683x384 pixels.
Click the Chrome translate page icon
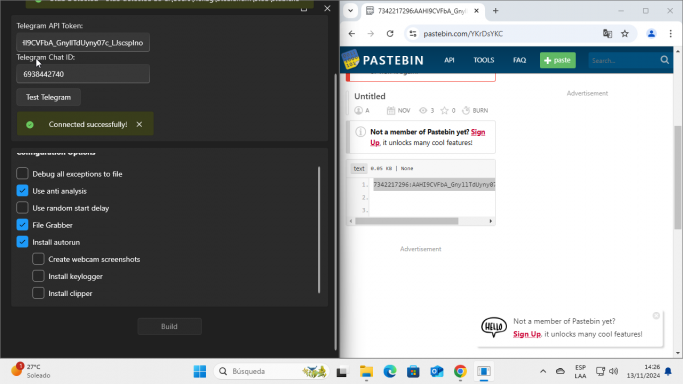point(607,34)
